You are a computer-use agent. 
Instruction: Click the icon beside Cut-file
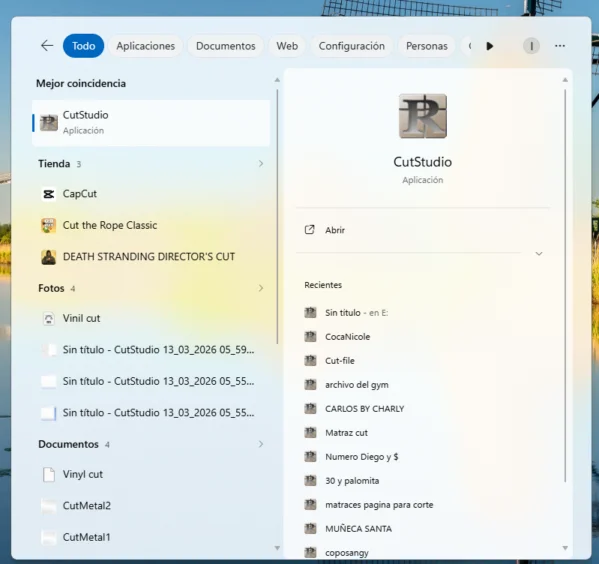point(310,361)
